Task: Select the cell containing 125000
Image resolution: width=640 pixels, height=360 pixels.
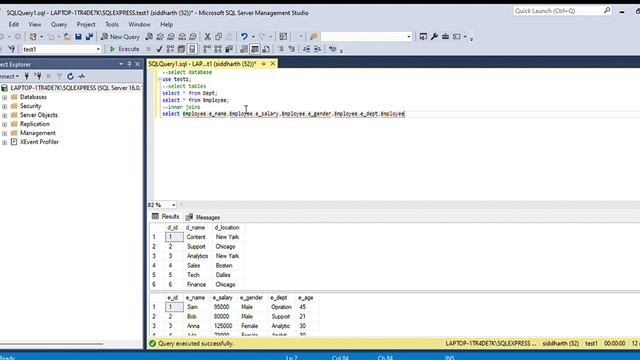Action: point(223,326)
